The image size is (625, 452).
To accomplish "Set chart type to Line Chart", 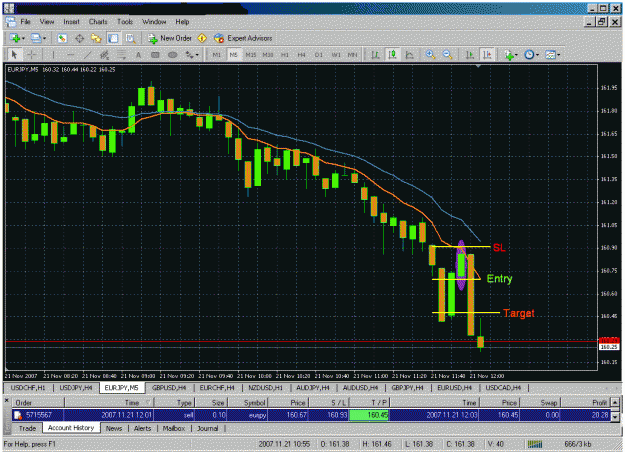I will [409, 55].
